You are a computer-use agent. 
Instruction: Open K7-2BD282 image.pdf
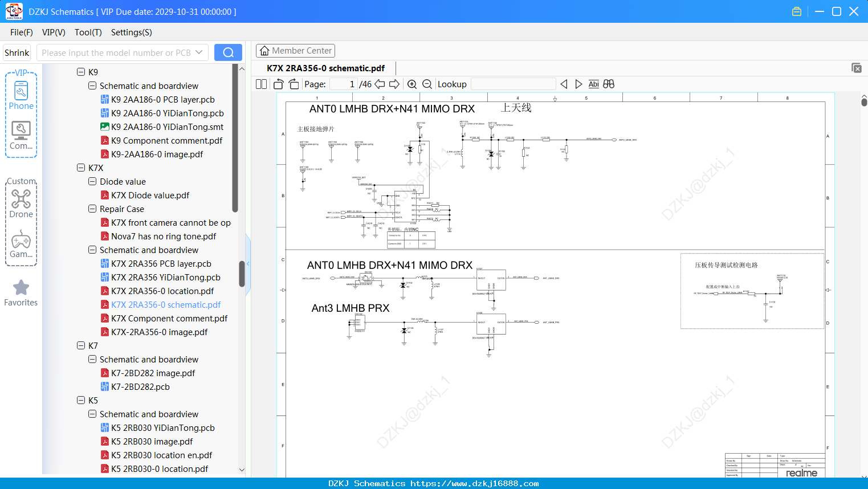pyautogui.click(x=153, y=373)
